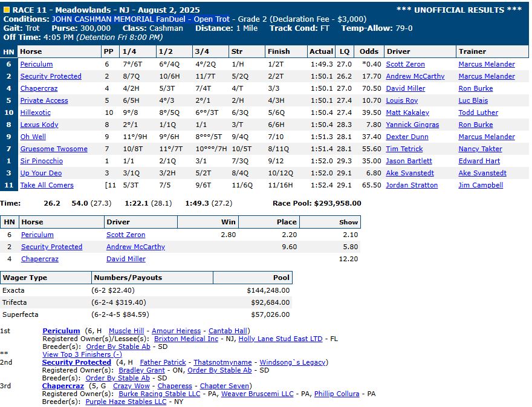The height and width of the screenshot is (407, 532).
Task: Click the Odds column header
Action: tap(368, 51)
